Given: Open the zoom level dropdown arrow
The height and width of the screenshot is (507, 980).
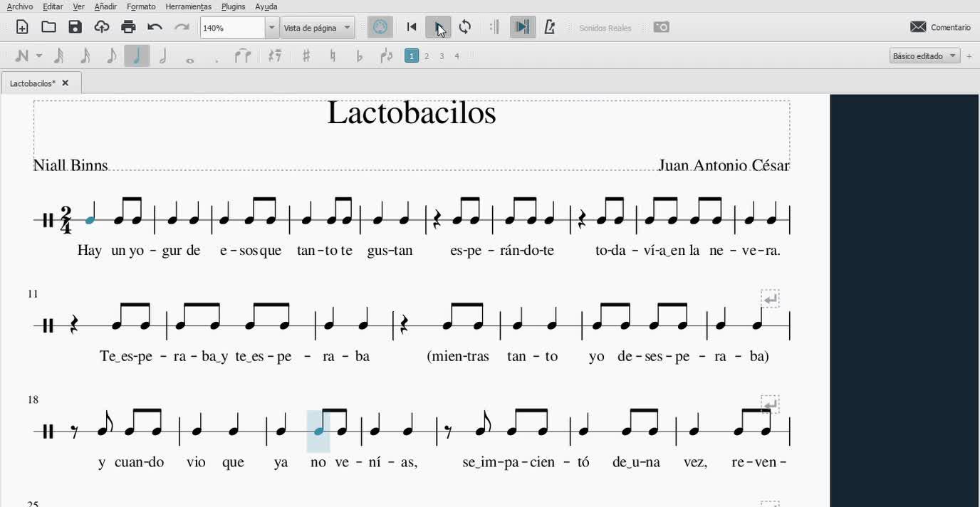Looking at the screenshot, I should (x=271, y=28).
